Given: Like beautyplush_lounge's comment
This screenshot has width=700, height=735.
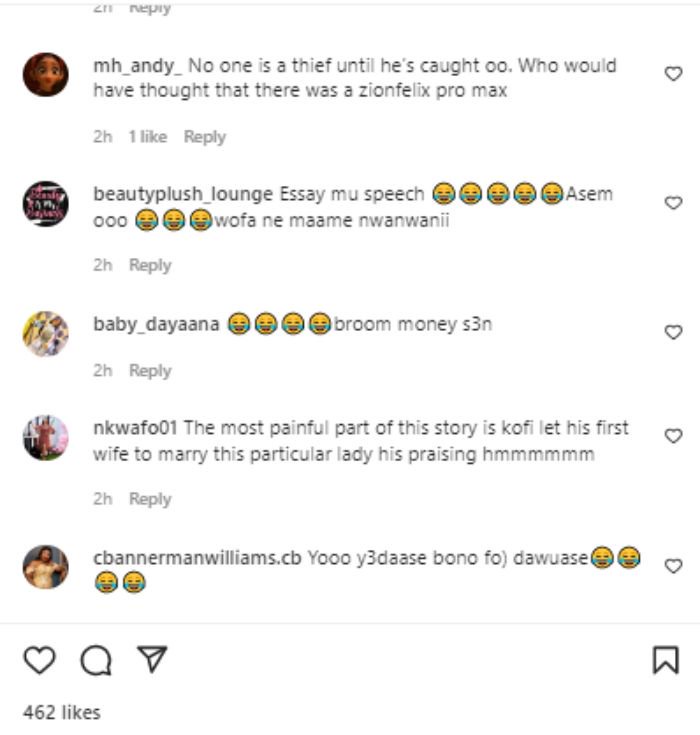Looking at the screenshot, I should (673, 203).
